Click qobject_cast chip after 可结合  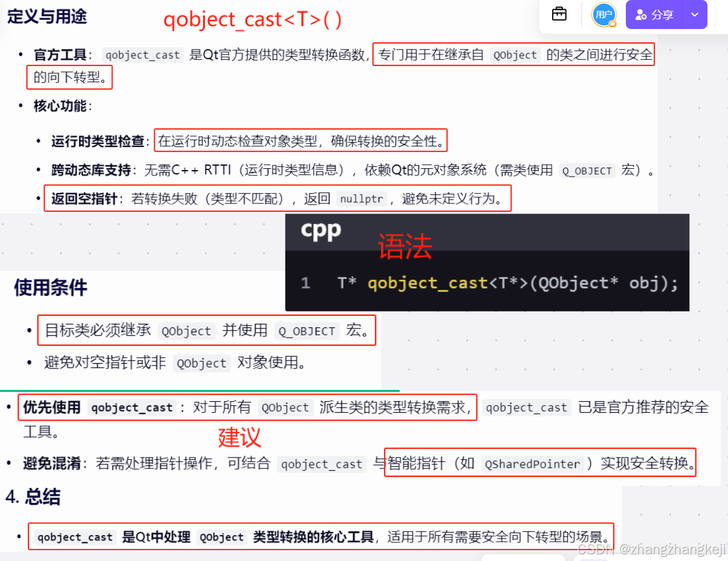click(322, 464)
